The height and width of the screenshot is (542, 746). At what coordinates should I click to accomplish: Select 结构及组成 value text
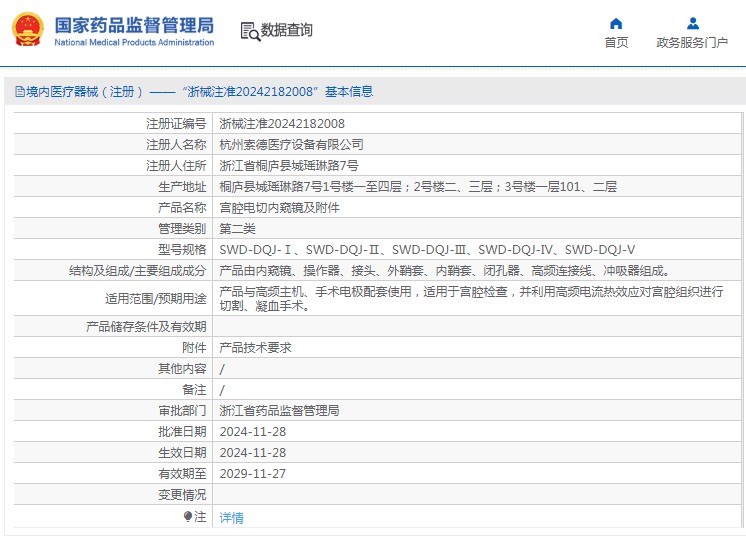[x=445, y=271]
